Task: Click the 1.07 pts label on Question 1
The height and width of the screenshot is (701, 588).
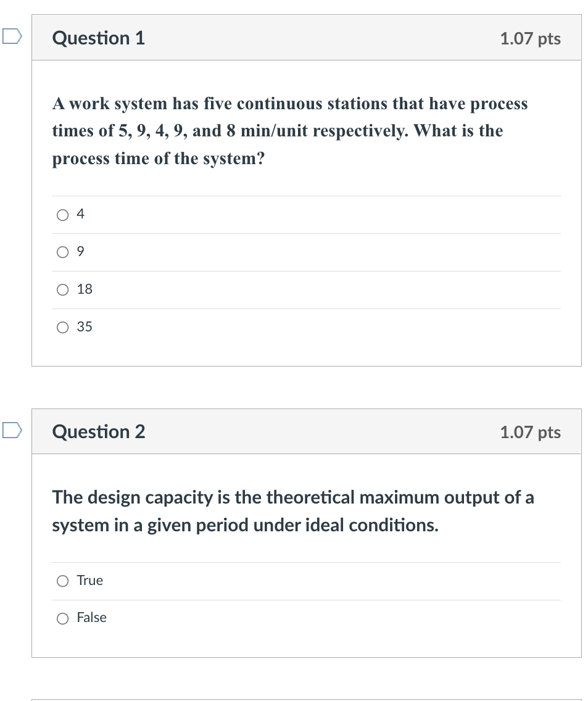Action: [531, 38]
